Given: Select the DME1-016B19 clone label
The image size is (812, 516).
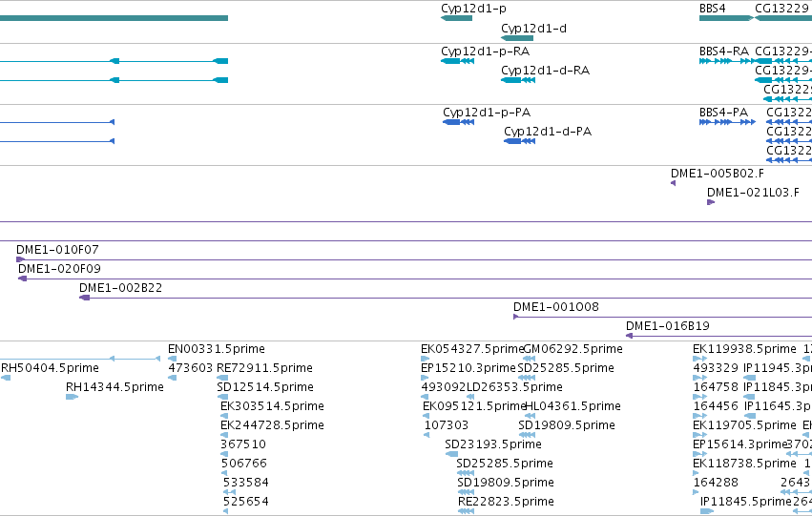Looking at the screenshot, I should [668, 326].
